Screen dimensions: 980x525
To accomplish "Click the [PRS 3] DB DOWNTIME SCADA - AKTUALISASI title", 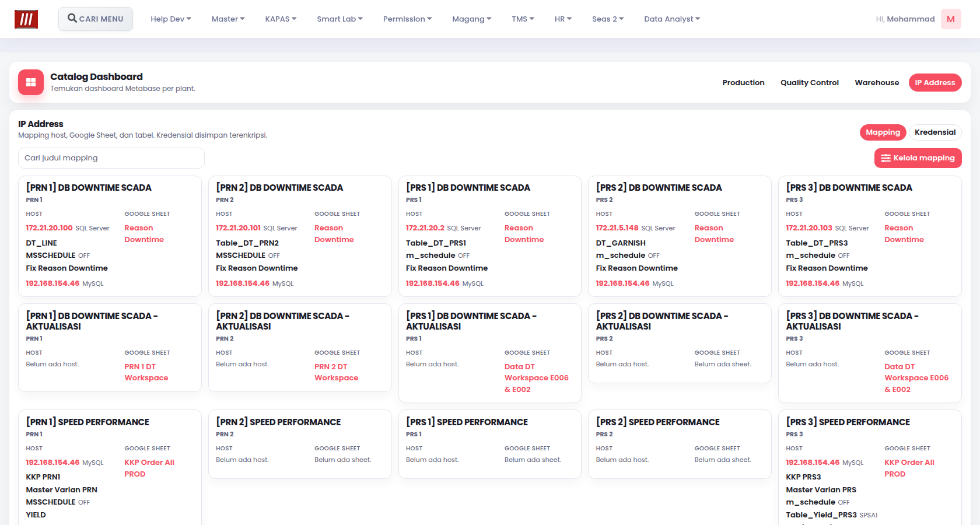I will coord(852,321).
